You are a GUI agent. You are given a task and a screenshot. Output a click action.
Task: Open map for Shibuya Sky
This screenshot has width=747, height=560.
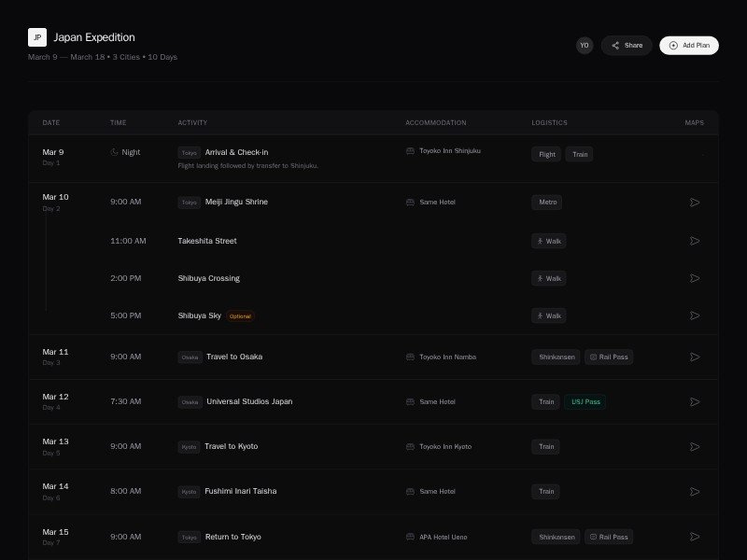click(694, 315)
